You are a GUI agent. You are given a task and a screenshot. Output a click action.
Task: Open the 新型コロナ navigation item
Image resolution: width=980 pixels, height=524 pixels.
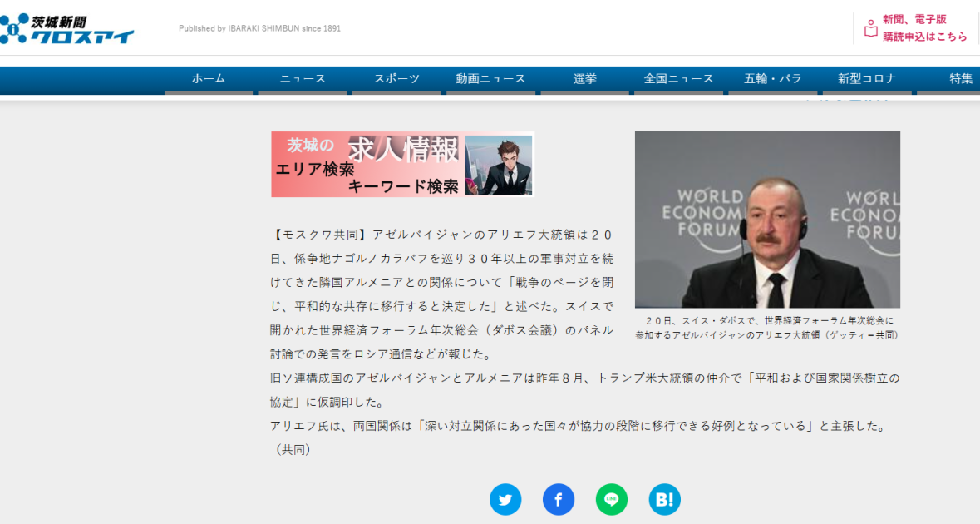tap(867, 79)
